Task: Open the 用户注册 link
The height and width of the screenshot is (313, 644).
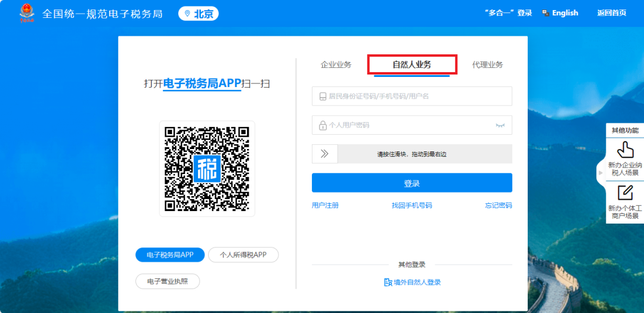Action: point(326,205)
